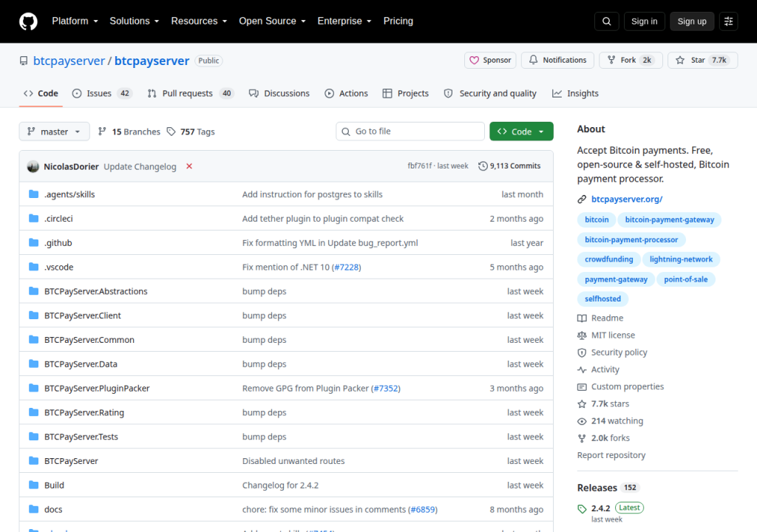Open the Pricing page link
Viewport: 757px width, 532px height.
point(398,21)
